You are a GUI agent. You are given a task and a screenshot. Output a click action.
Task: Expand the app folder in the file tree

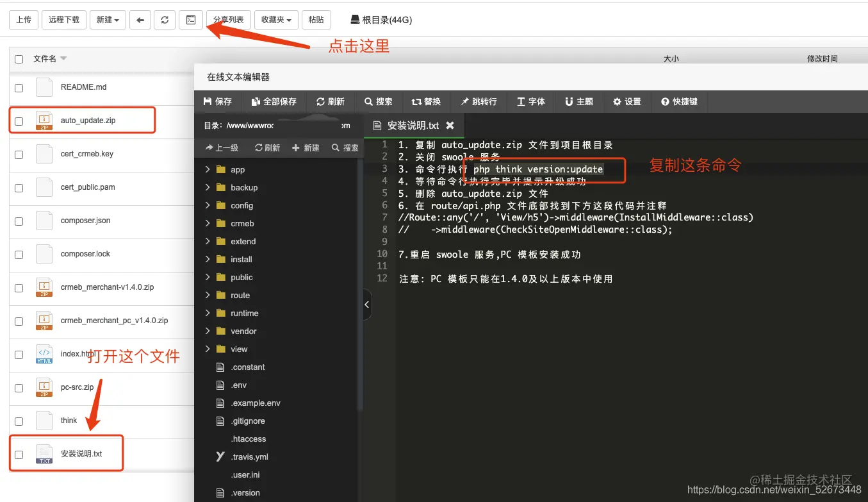[206, 169]
